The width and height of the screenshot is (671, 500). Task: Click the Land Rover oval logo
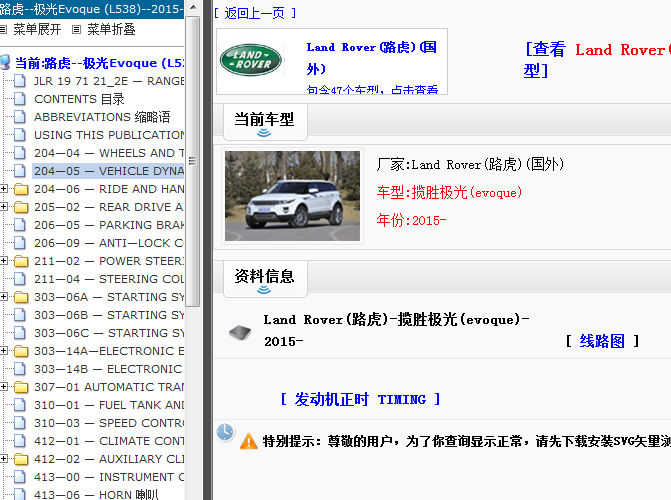tap(251, 60)
